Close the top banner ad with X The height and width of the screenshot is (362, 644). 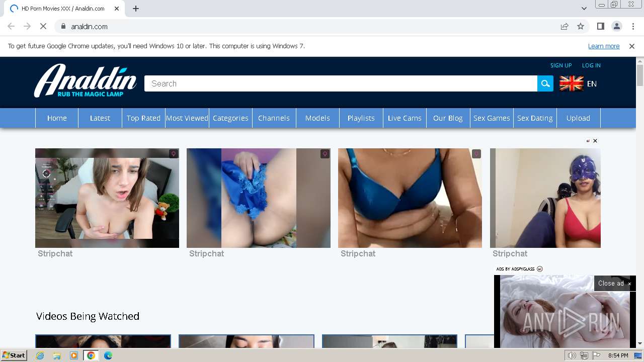(595, 141)
